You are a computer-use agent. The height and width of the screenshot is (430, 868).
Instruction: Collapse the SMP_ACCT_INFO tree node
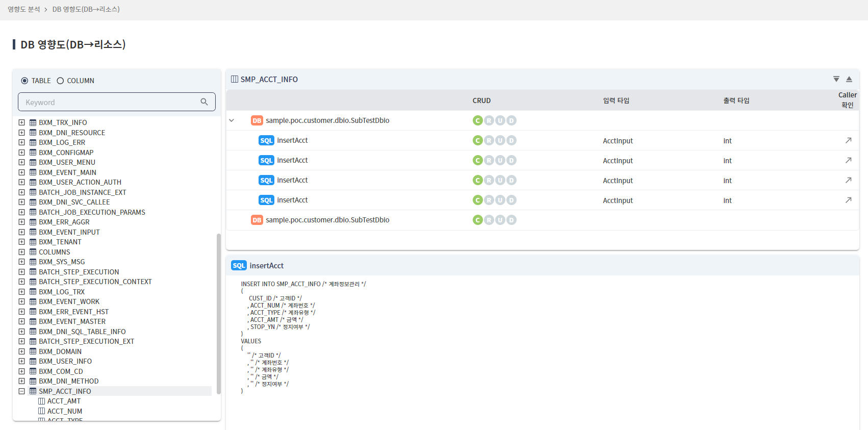(x=21, y=391)
